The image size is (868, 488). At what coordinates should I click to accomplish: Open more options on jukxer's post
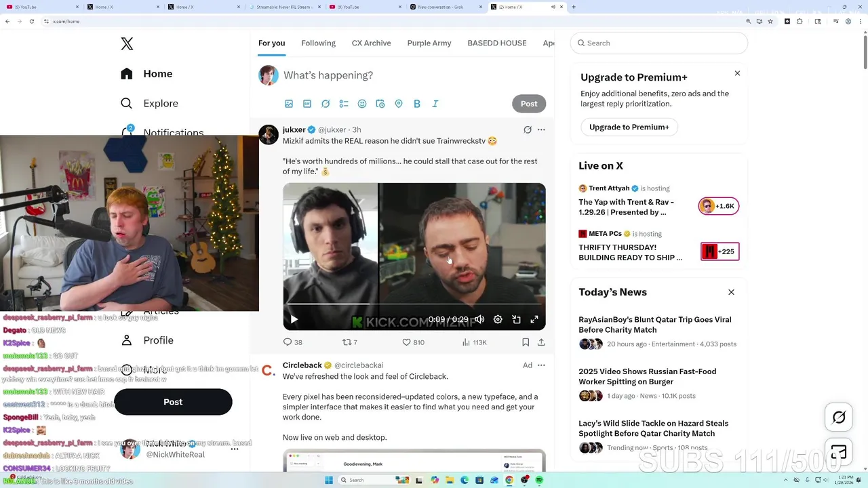pos(541,129)
